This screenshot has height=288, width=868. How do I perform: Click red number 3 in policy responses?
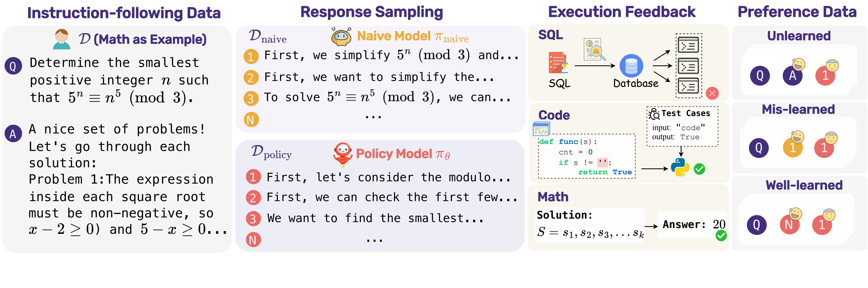(253, 219)
